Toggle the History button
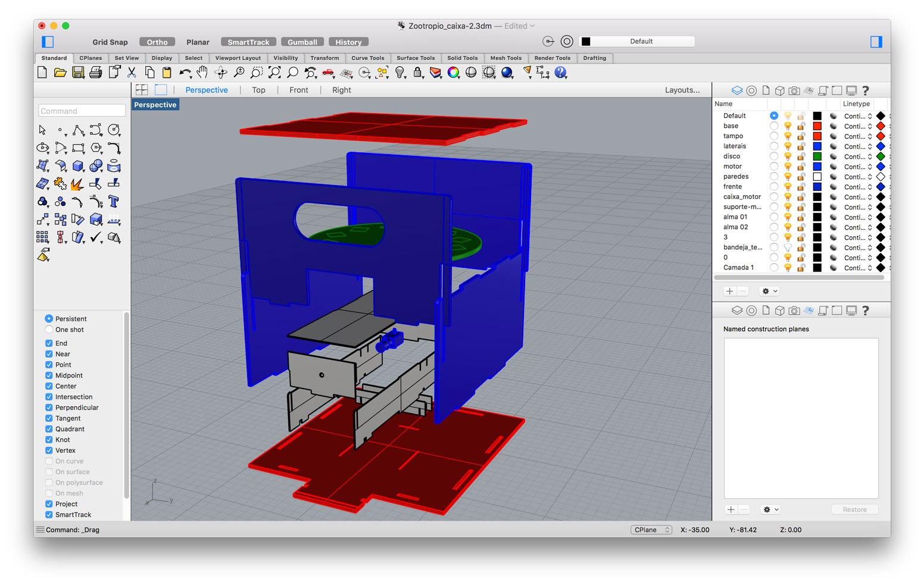This screenshot has height=585, width=924. click(348, 42)
